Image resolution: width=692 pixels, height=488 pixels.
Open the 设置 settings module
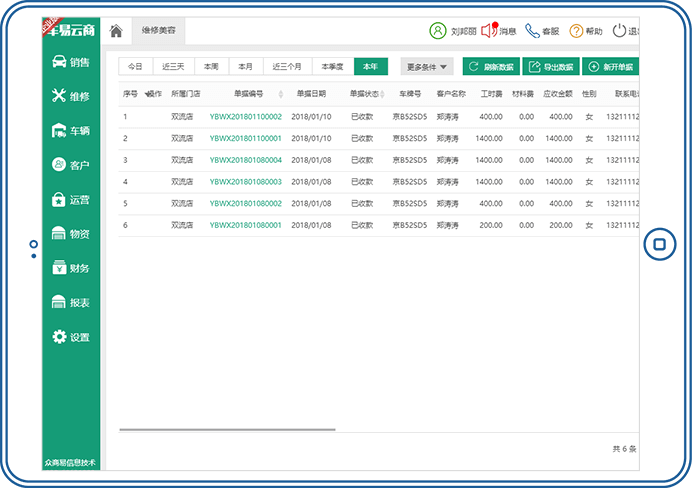pos(71,337)
